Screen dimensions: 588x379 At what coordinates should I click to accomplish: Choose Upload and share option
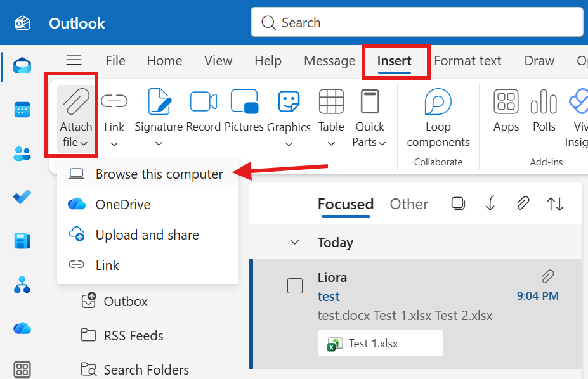coord(148,234)
